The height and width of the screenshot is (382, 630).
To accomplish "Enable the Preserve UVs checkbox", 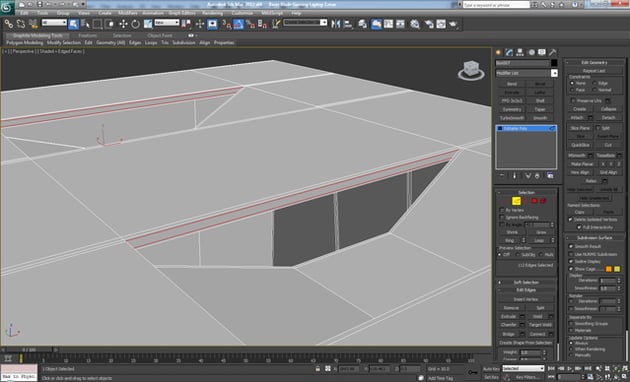I will tap(573, 101).
